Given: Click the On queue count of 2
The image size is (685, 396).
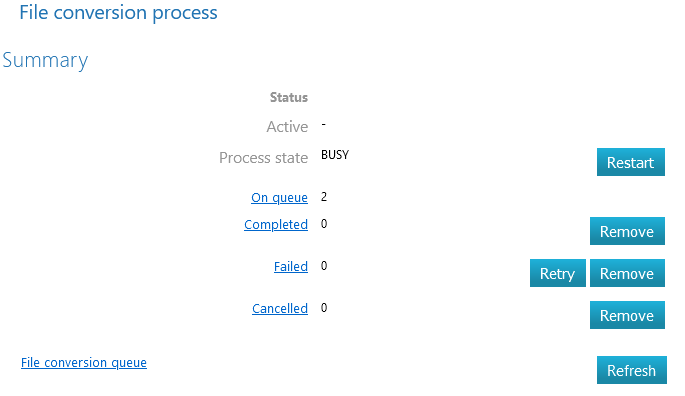Looking at the screenshot, I should (324, 197).
